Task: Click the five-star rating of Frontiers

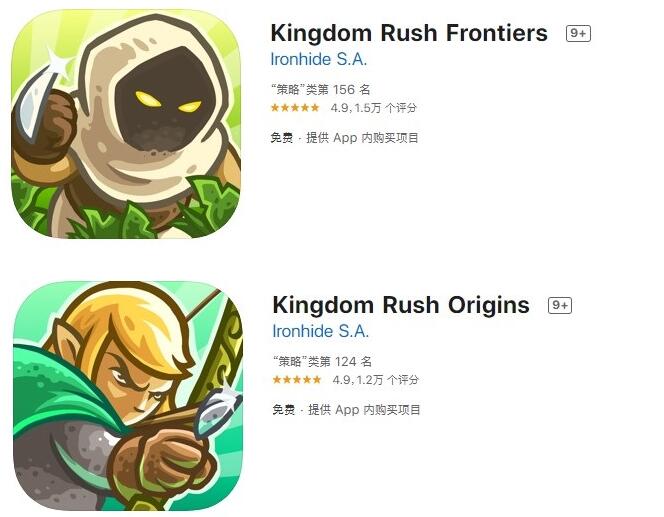Action: [295, 108]
